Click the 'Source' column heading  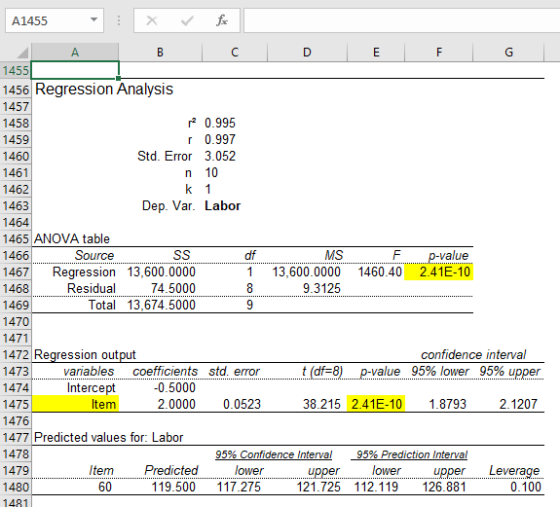pos(94,255)
